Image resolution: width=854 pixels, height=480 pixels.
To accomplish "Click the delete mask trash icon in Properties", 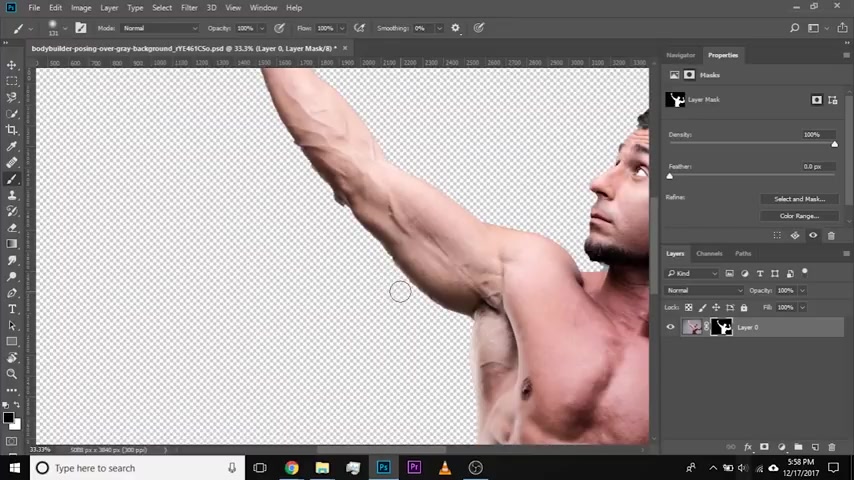I will point(831,235).
